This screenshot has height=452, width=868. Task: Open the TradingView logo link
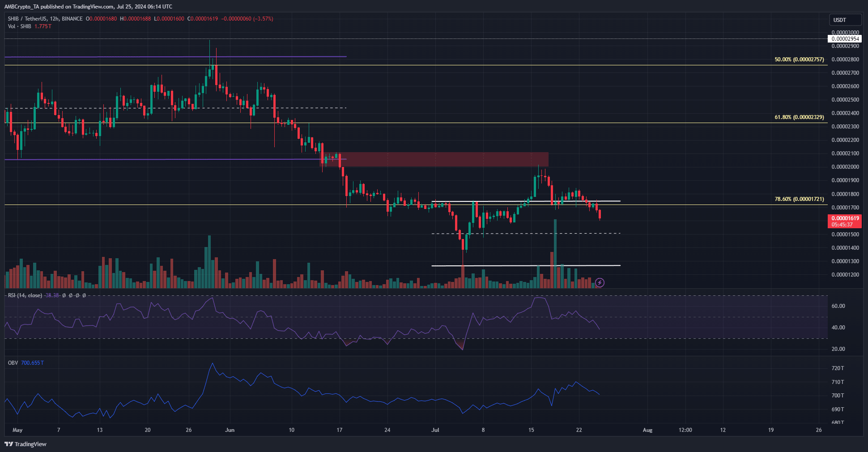pyautogui.click(x=26, y=444)
